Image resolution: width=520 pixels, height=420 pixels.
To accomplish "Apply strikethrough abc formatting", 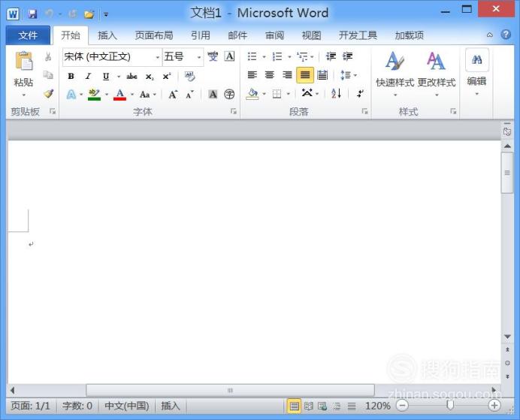I will [132, 77].
